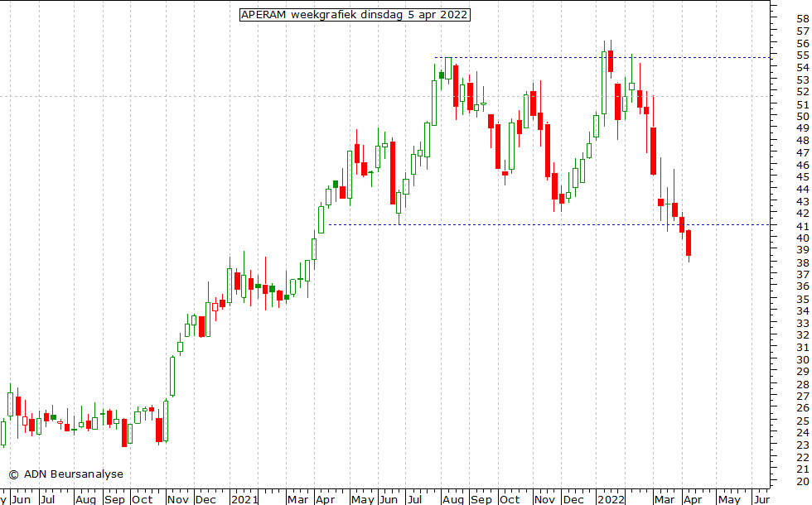812x505 pixels.
Task: Click the price label 54 on the axis
Action: 803,68
